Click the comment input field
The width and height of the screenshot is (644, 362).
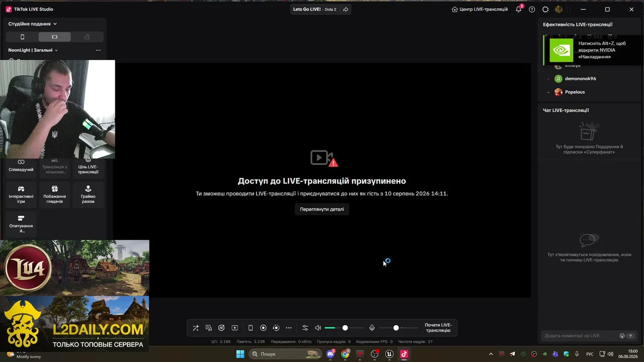(x=580, y=336)
